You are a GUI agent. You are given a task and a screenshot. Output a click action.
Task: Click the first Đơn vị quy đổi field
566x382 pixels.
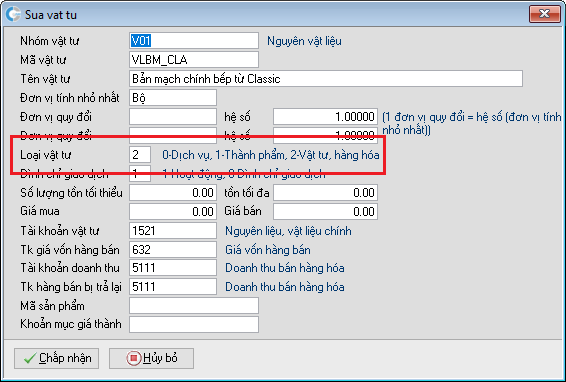[x=173, y=117]
